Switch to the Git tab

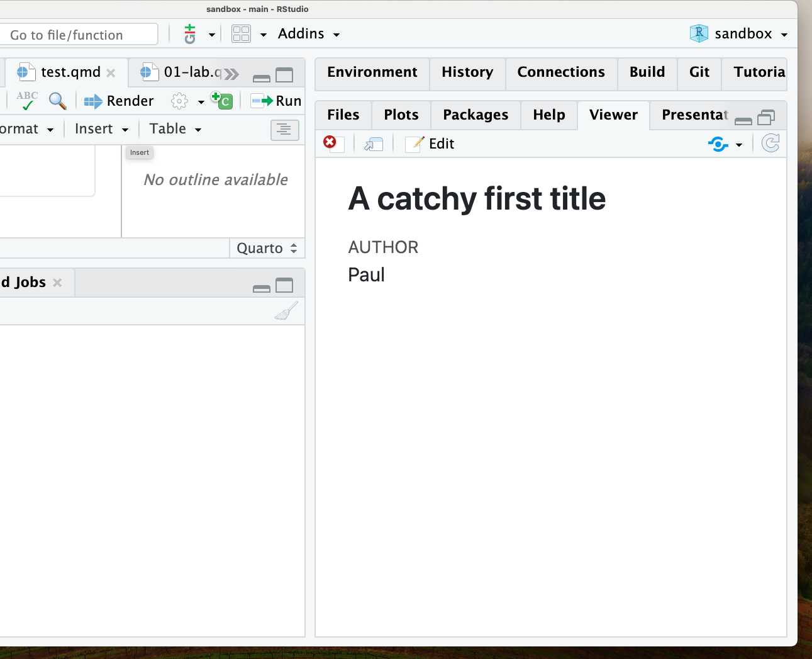click(699, 72)
